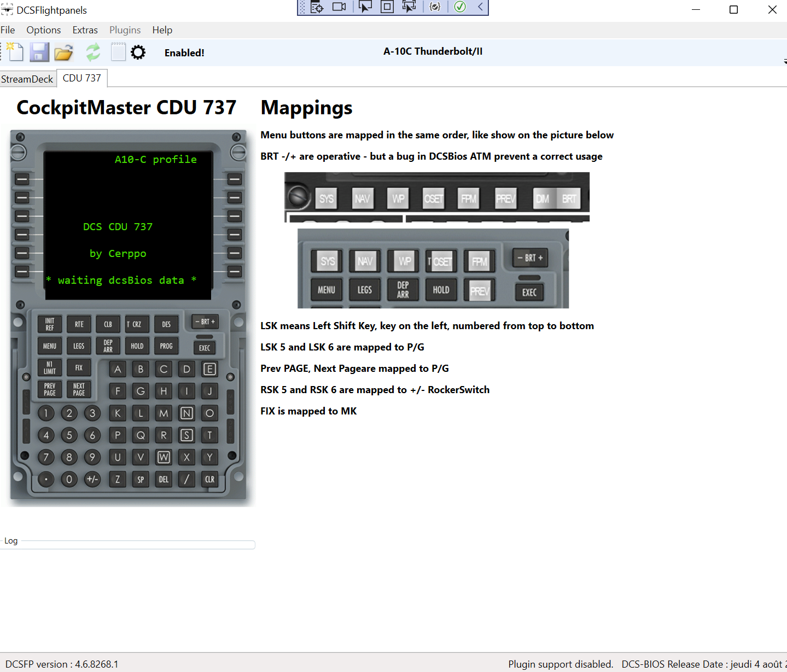Screen dimensions: 787x672
Task: Click the DCS-BIOS Release Date status text
Action: pos(704,664)
